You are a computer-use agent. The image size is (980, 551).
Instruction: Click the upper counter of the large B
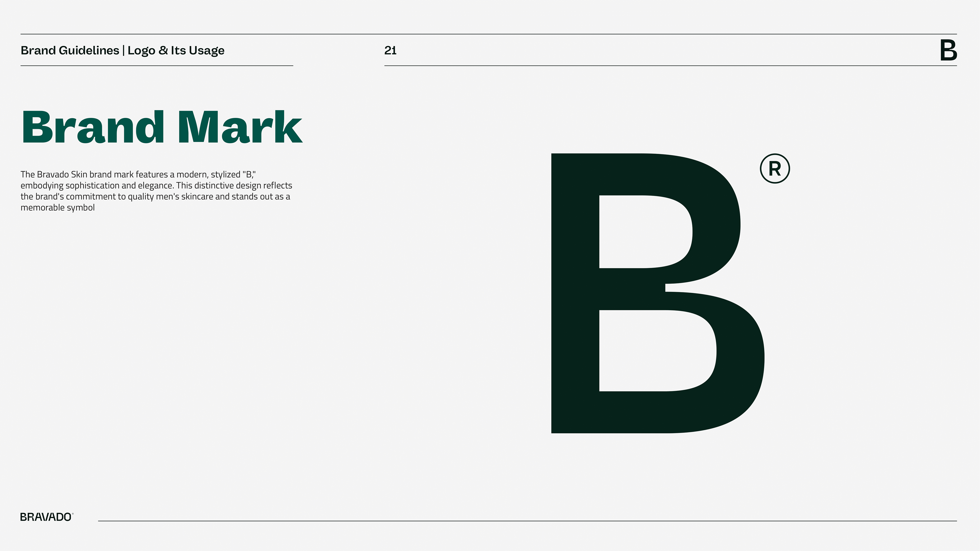pos(643,232)
